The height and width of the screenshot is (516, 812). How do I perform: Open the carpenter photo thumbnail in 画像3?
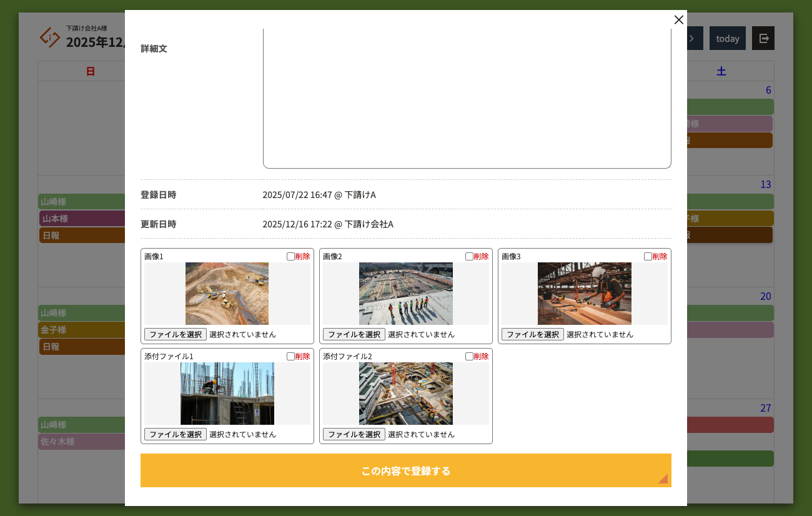(584, 294)
